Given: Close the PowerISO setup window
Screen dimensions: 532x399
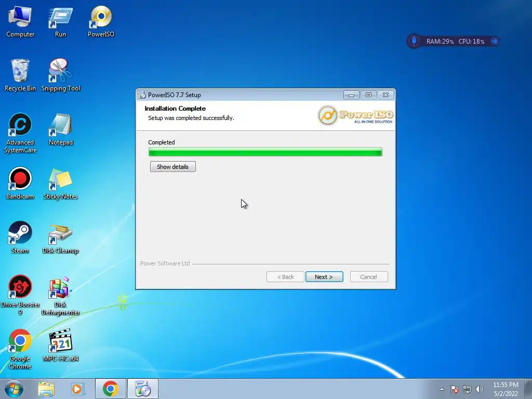Looking at the screenshot, I should click(x=386, y=95).
